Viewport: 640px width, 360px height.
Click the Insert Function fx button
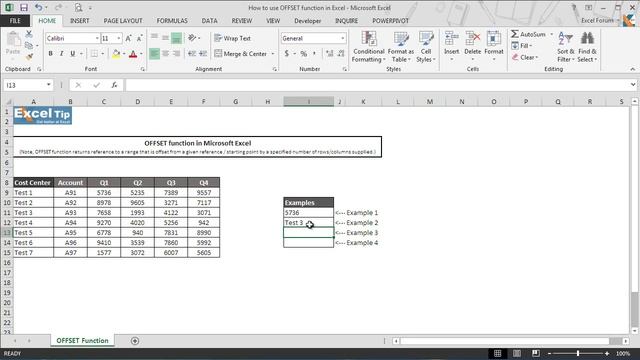[x=114, y=85]
